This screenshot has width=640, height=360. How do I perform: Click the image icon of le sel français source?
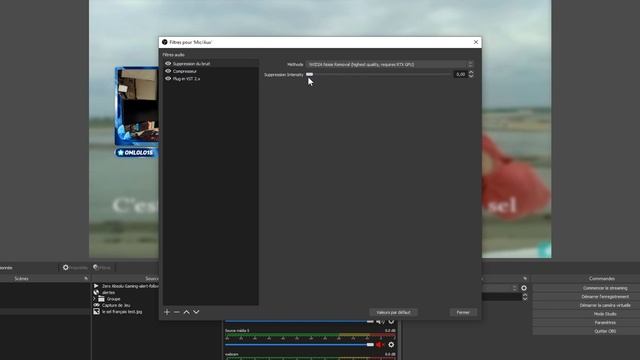pyautogui.click(x=96, y=311)
